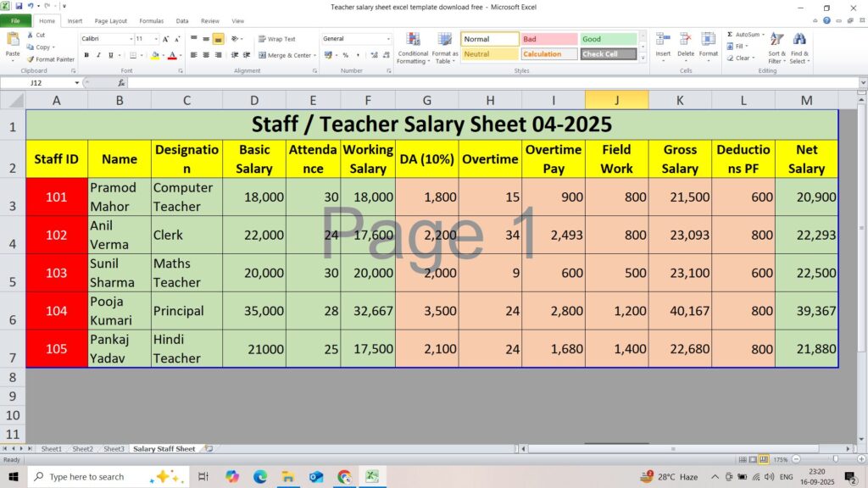Toggle Italic text formatting
The height and width of the screenshot is (488, 868).
(98, 55)
